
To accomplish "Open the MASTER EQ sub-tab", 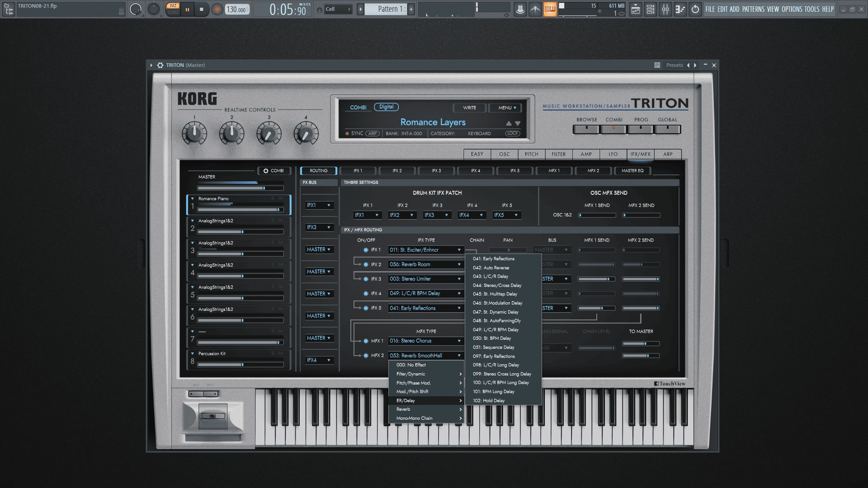I will [x=632, y=171].
